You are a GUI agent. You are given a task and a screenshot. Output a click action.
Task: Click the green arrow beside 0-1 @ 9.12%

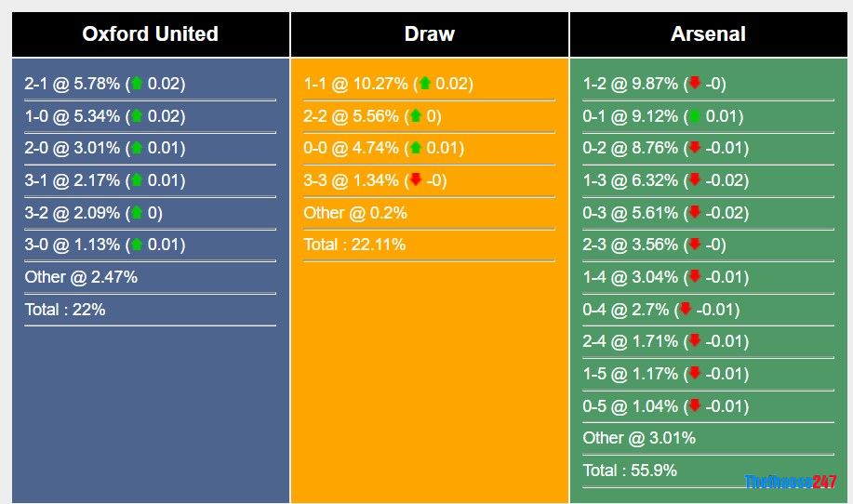point(695,116)
